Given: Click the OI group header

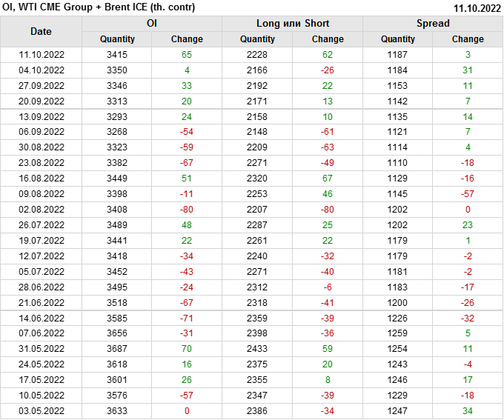Looking at the screenshot, I should point(151,24).
